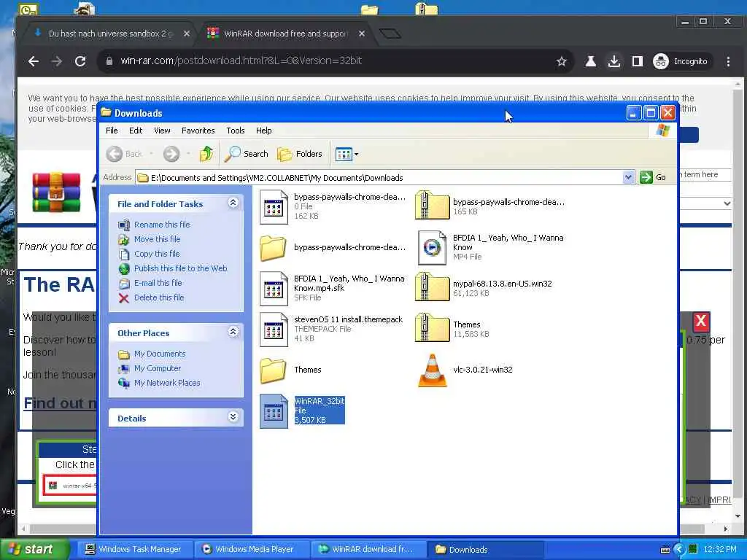Click Rename this file
747x560 pixels.
coord(162,225)
